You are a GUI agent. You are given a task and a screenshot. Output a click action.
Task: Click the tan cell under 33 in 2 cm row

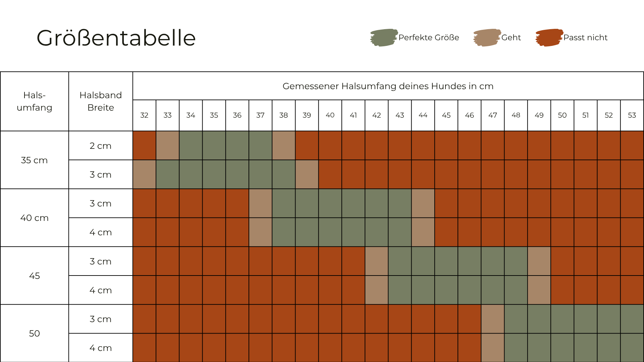[x=167, y=145]
